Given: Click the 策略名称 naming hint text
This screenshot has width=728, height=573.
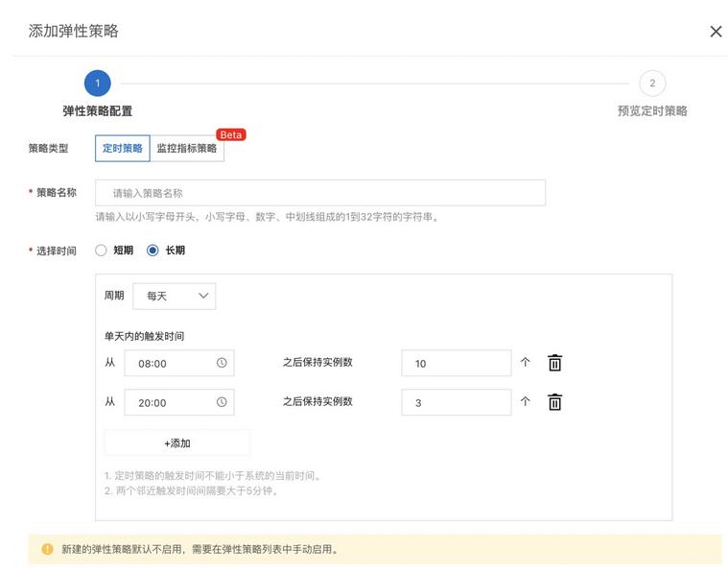Looking at the screenshot, I should [x=268, y=217].
